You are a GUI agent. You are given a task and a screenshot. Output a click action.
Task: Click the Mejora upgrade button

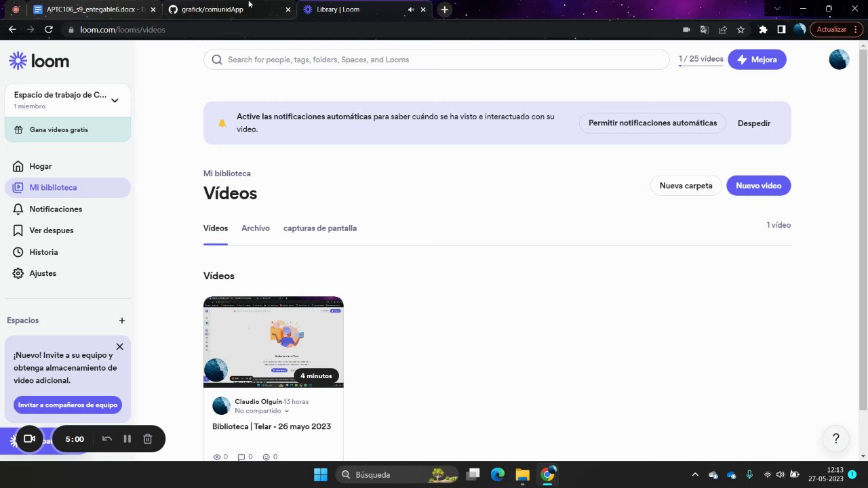(x=757, y=60)
